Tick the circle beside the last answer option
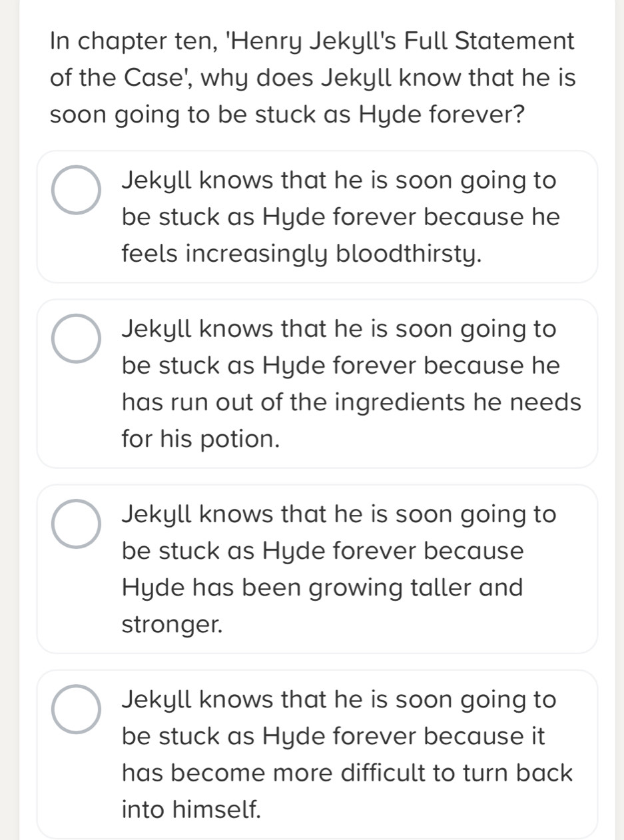The image size is (624, 840). point(77,709)
